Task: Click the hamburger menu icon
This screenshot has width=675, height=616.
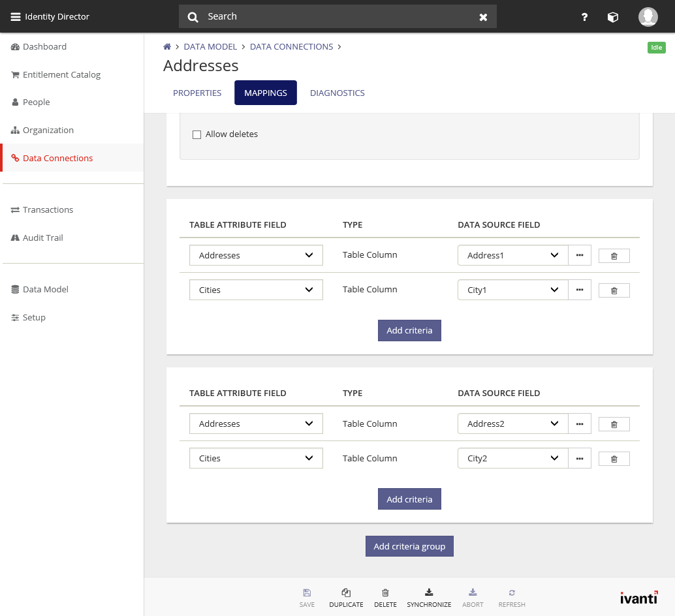Action: pyautogui.click(x=16, y=17)
